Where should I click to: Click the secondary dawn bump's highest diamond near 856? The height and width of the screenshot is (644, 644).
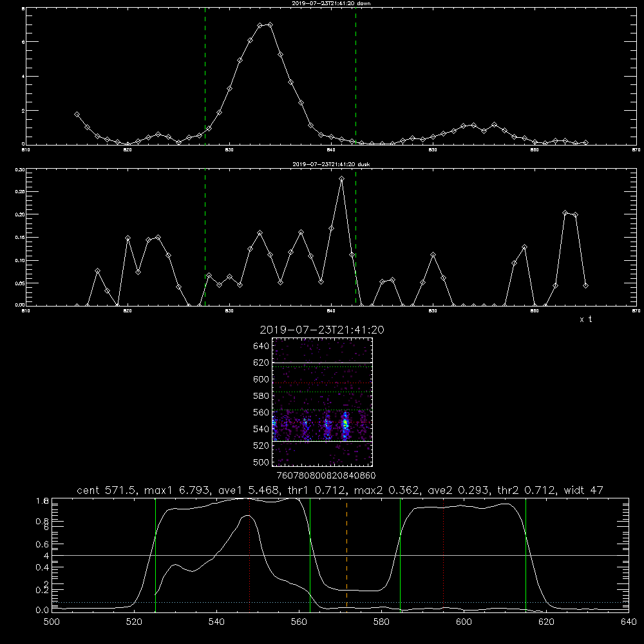(494, 124)
